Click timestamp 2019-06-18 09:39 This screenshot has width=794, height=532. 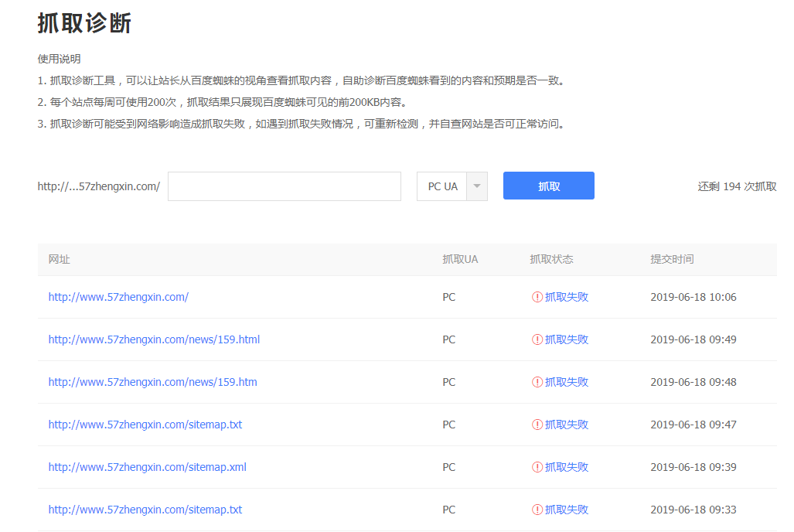pyautogui.click(x=693, y=467)
